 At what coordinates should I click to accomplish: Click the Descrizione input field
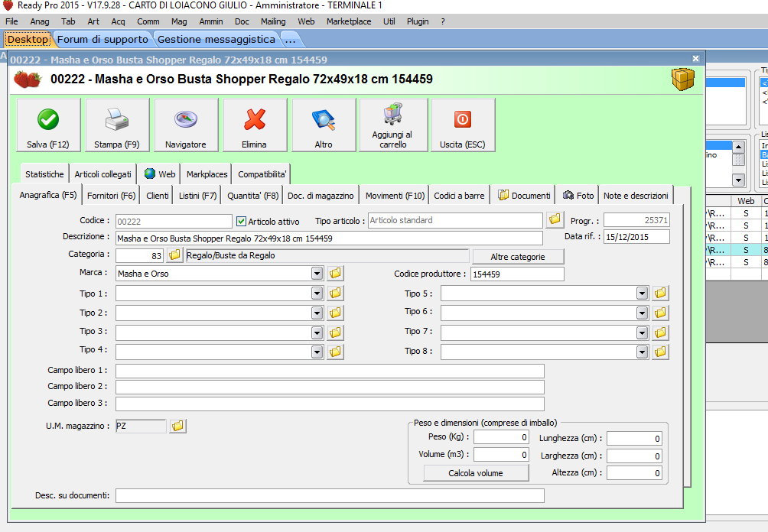(x=329, y=238)
